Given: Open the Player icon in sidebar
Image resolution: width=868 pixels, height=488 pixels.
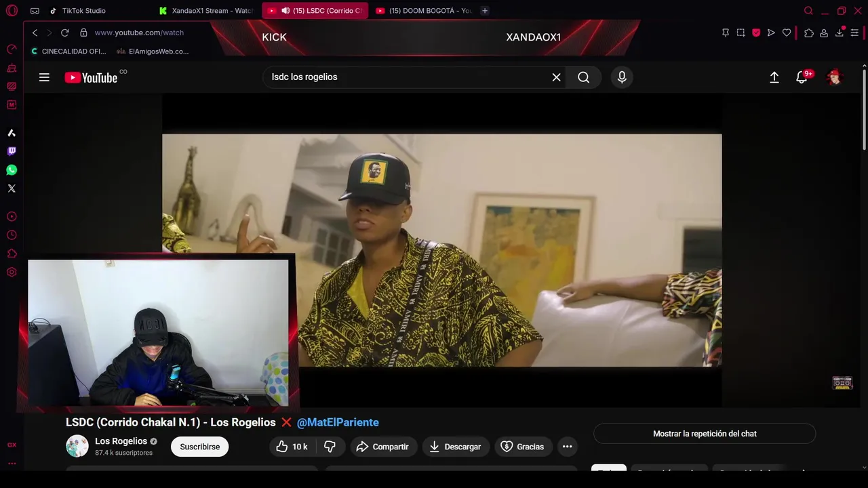Looking at the screenshot, I should 12,217.
